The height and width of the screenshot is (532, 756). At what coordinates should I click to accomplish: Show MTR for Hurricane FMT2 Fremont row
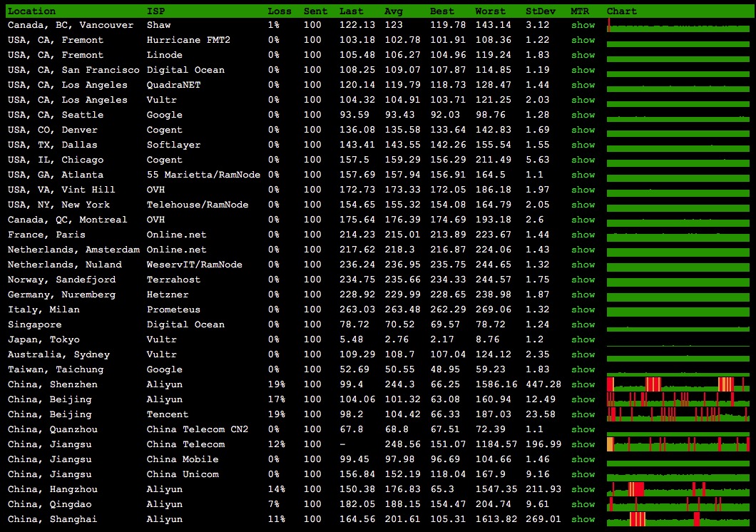tap(583, 40)
